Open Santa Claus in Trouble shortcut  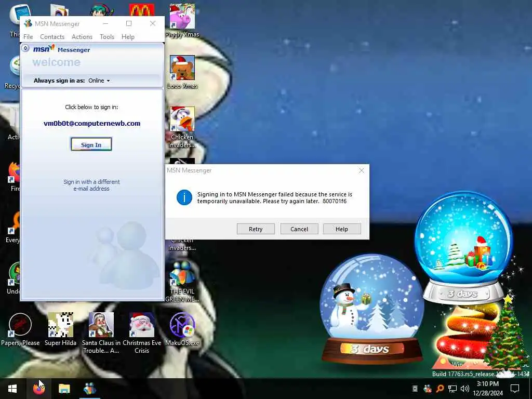101,332
